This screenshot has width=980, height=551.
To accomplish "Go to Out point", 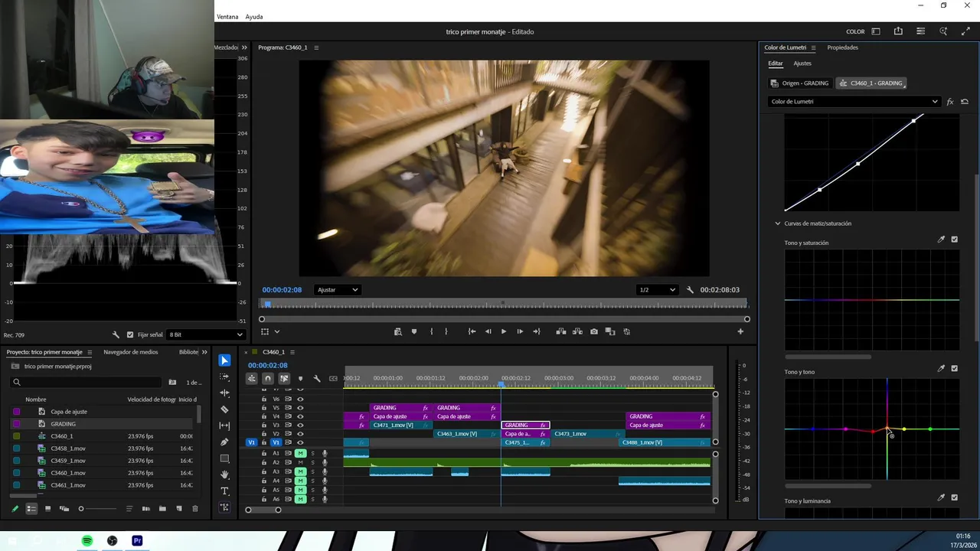I will [x=536, y=331].
